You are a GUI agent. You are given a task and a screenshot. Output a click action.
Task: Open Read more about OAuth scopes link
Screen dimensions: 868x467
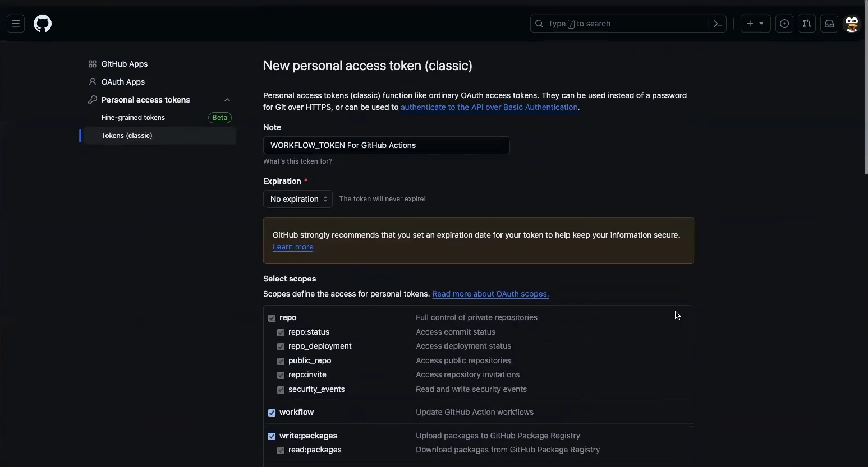point(490,294)
